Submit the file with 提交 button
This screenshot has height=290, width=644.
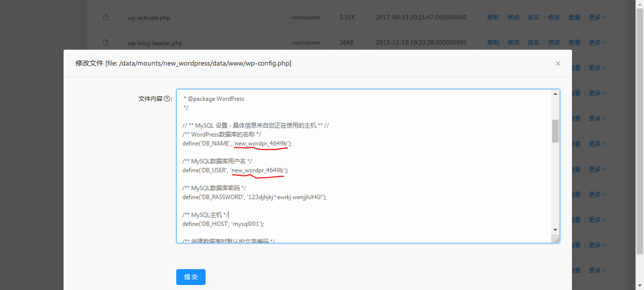pos(191,277)
